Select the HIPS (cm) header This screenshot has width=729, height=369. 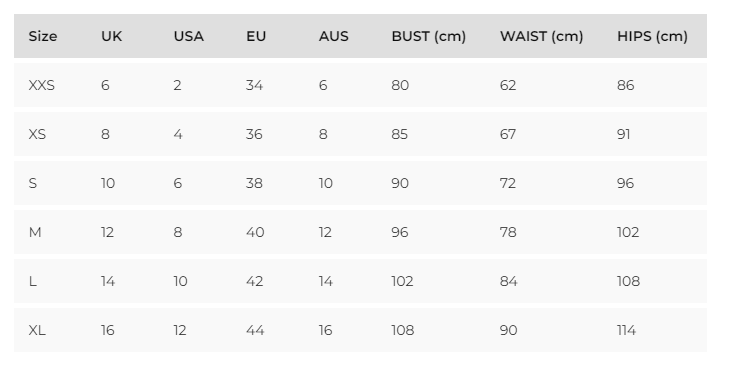[652, 36]
